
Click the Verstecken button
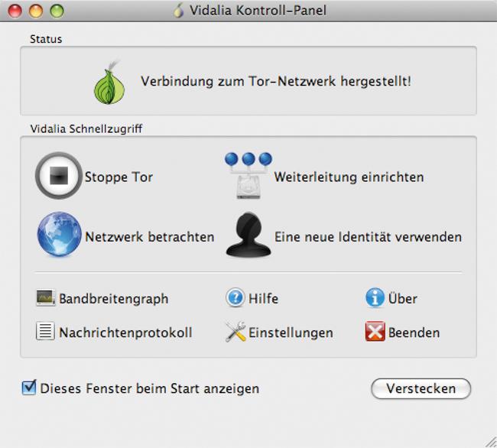tap(421, 388)
